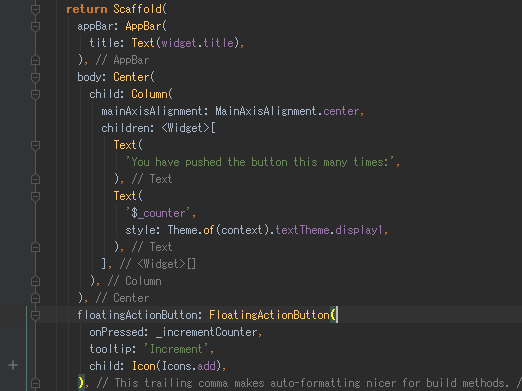Click string 'You have pushed the button this many times:'
This screenshot has width=522, height=391.
click(260, 162)
